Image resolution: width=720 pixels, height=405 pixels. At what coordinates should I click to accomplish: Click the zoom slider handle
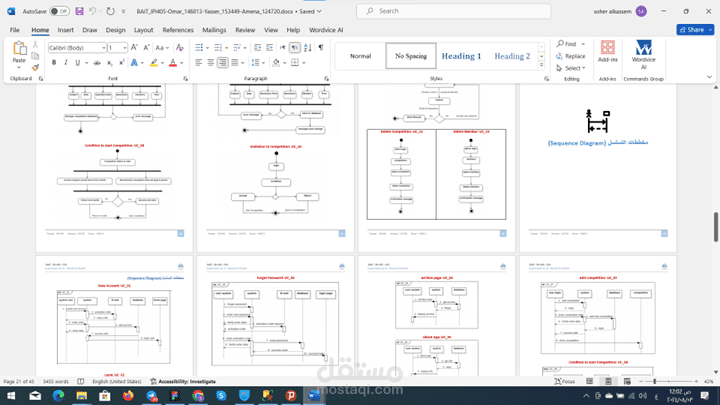point(655,381)
